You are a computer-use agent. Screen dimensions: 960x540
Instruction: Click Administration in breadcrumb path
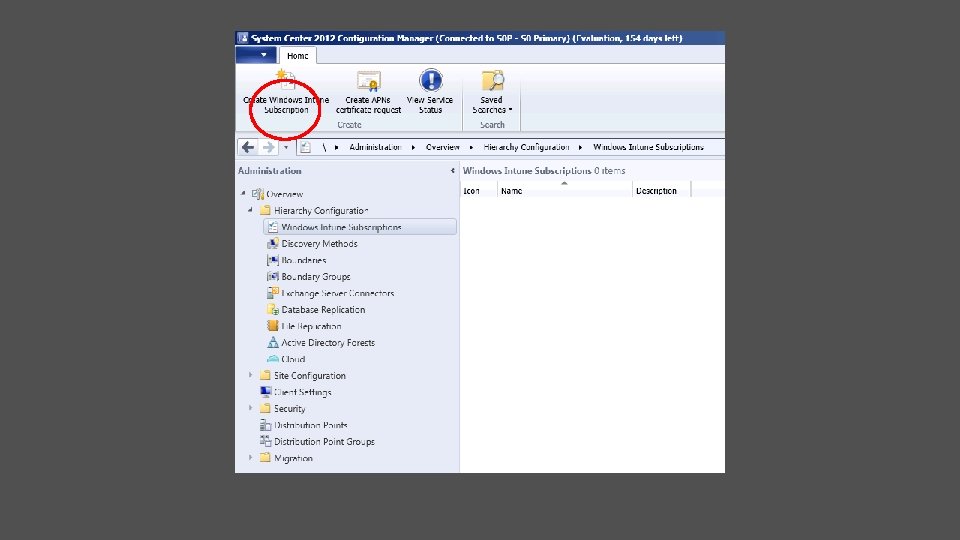pyautogui.click(x=375, y=147)
